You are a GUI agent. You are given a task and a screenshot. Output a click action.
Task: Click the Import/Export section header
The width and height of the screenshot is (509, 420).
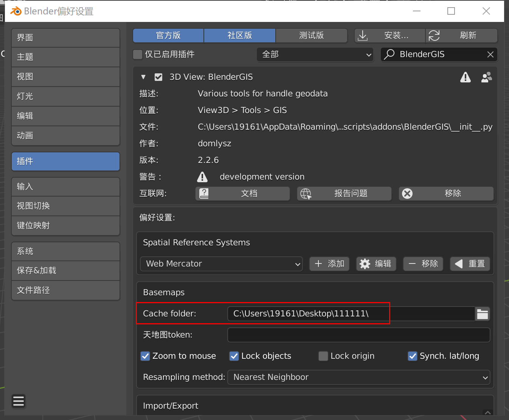click(x=171, y=406)
